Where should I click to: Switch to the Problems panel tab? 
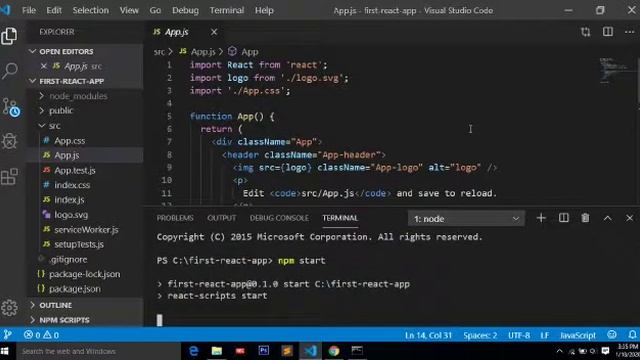coord(175,218)
